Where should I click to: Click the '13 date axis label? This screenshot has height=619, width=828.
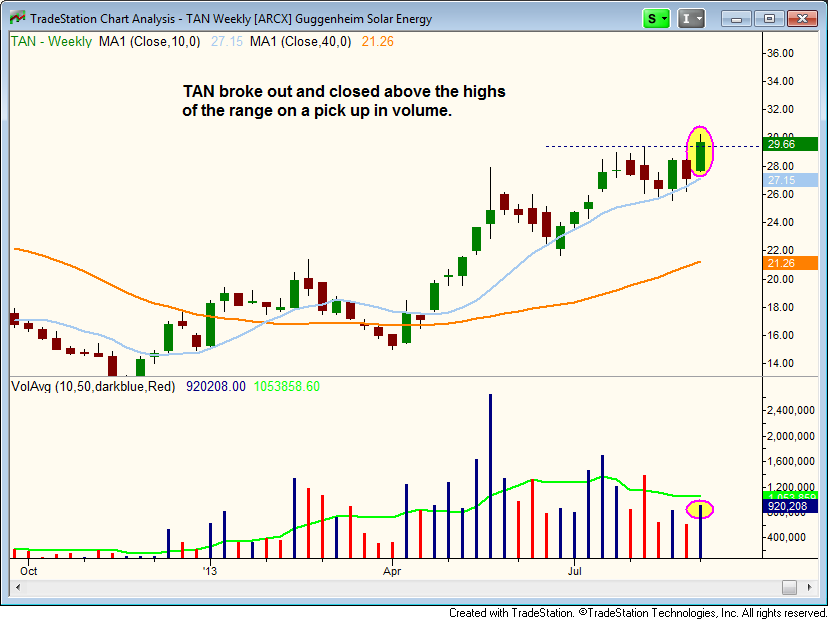pos(210,571)
